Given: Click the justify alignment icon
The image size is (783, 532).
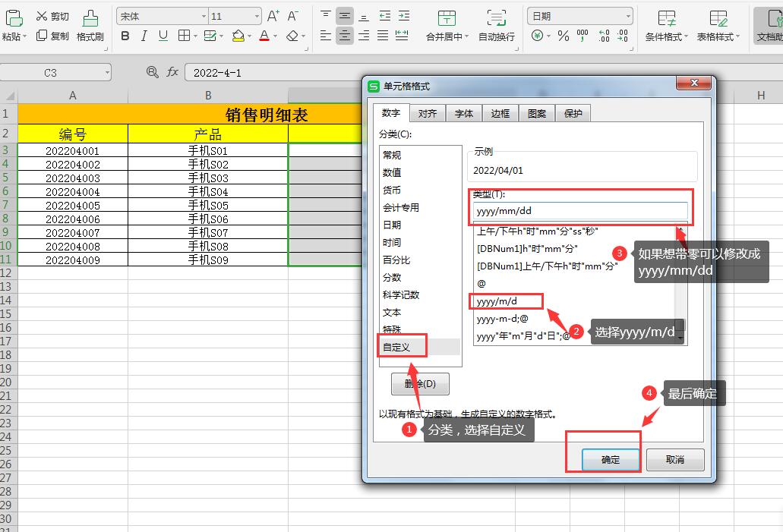Looking at the screenshot, I should click(383, 36).
